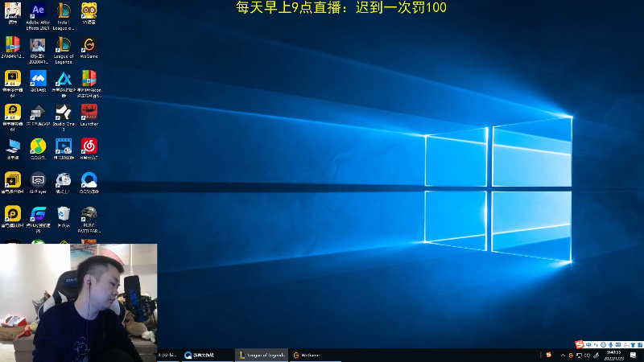Open the blue Q-cloud browser icon on desktop
Image resolution: width=644 pixels, height=362 pixels.
point(89,183)
